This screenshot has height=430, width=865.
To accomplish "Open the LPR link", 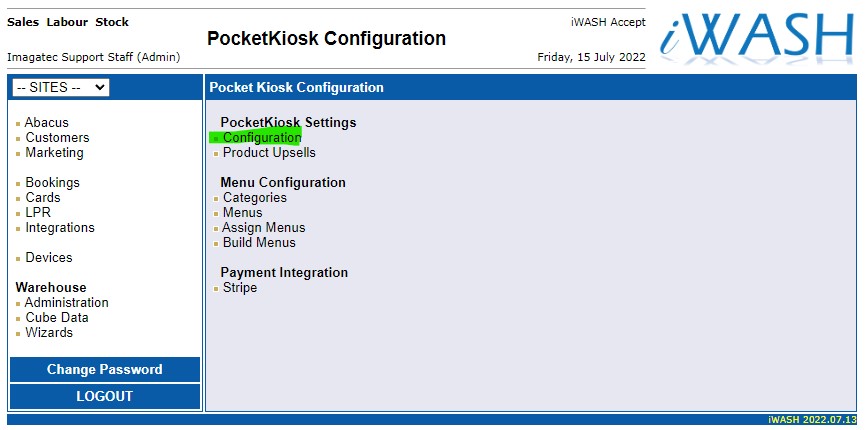I will point(38,213).
